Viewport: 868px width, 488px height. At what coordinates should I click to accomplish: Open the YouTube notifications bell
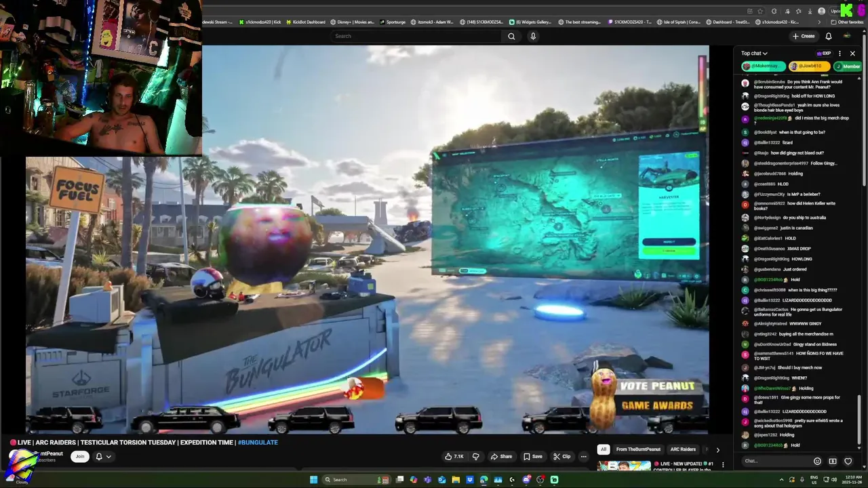click(829, 36)
